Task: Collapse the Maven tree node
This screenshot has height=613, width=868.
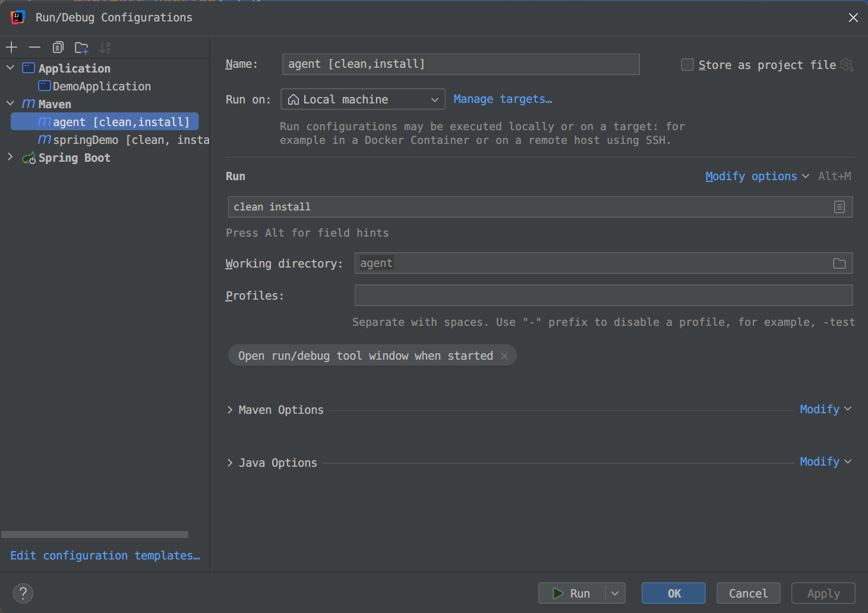Action: [10, 103]
